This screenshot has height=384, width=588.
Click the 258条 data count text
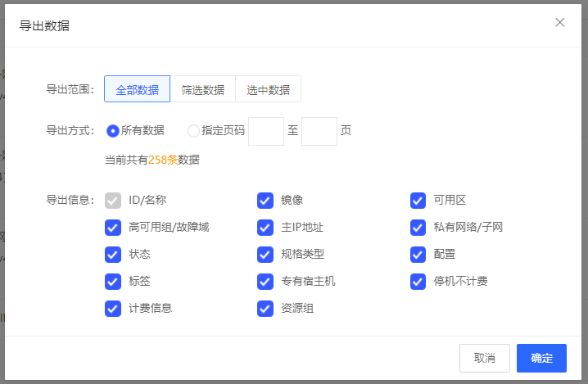pos(163,160)
